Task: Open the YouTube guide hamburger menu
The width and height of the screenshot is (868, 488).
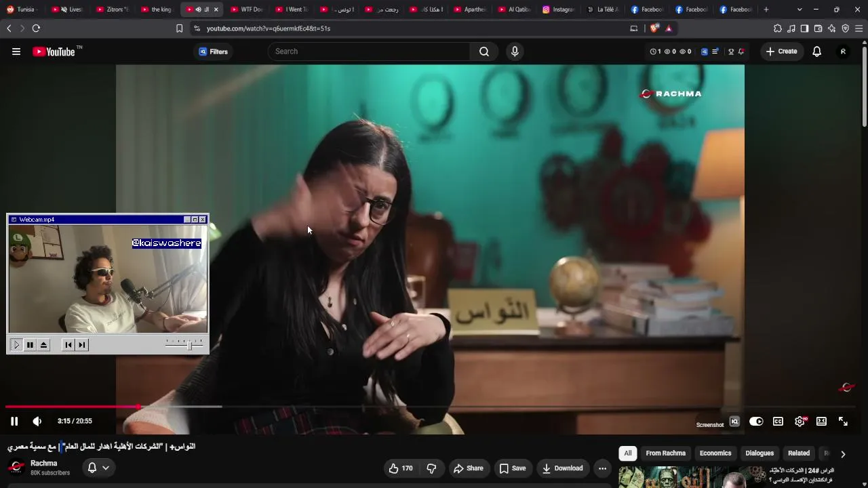Action: (x=16, y=52)
